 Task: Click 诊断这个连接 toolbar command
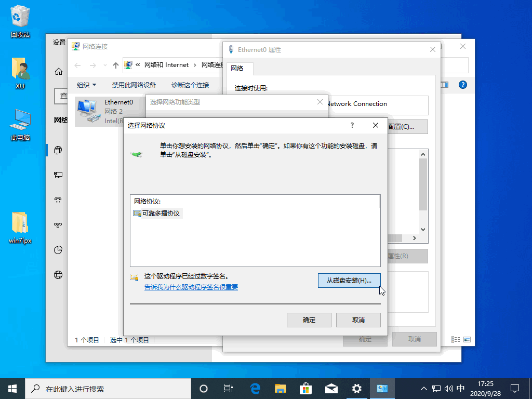point(190,85)
